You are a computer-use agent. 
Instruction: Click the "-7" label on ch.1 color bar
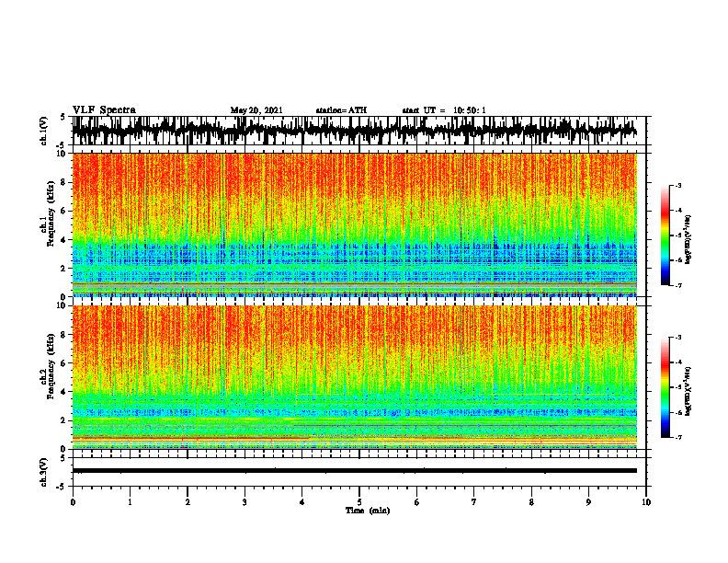coord(677,285)
